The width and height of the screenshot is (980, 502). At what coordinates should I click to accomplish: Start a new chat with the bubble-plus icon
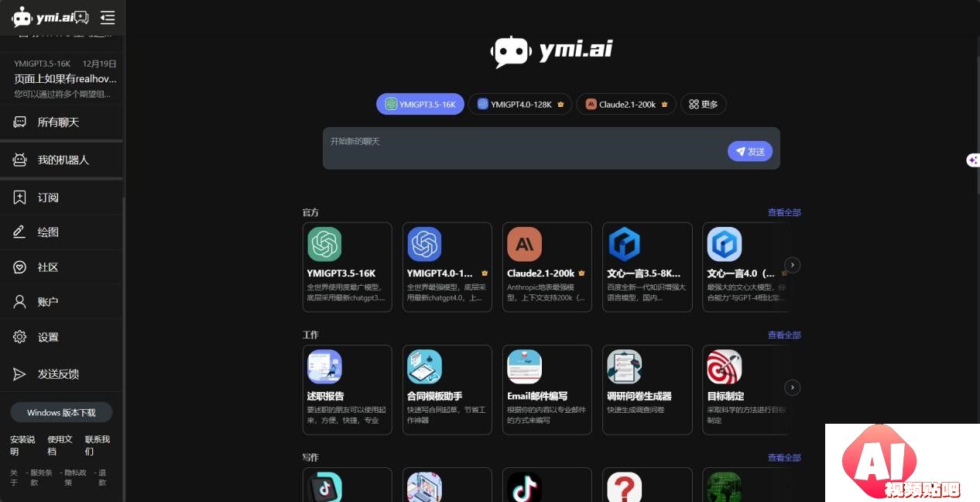(81, 17)
